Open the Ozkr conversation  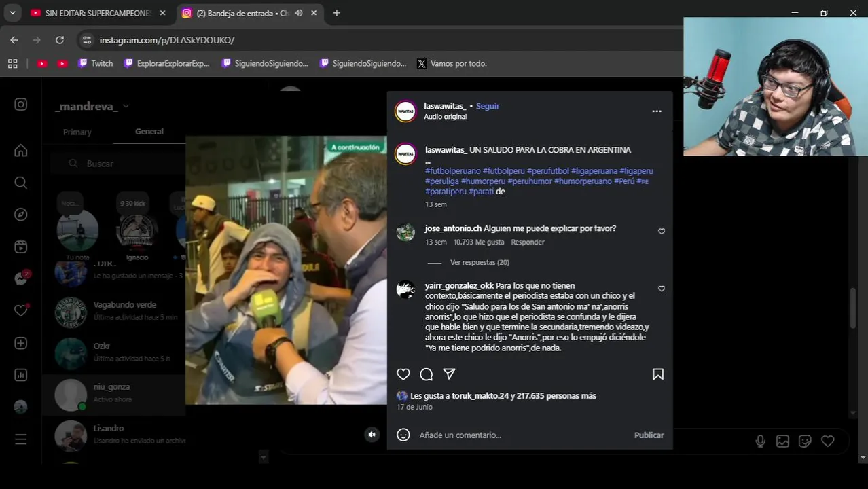pos(113,352)
